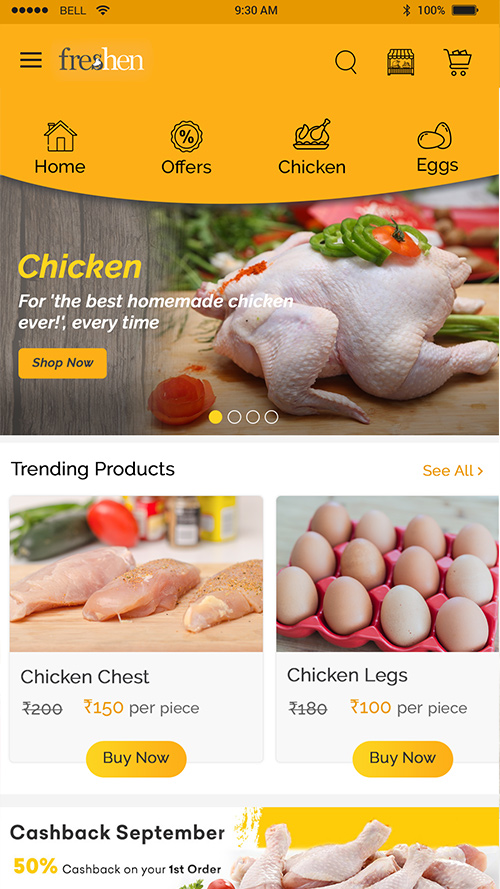Image resolution: width=500 pixels, height=889 pixels.
Task: Tap the battery indicator in status bar
Action: click(x=465, y=10)
